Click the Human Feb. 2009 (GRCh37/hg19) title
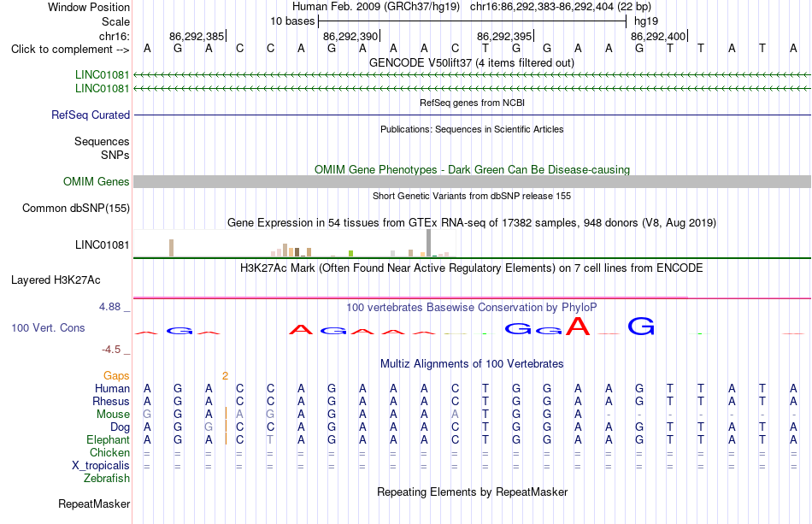 [x=376, y=7]
